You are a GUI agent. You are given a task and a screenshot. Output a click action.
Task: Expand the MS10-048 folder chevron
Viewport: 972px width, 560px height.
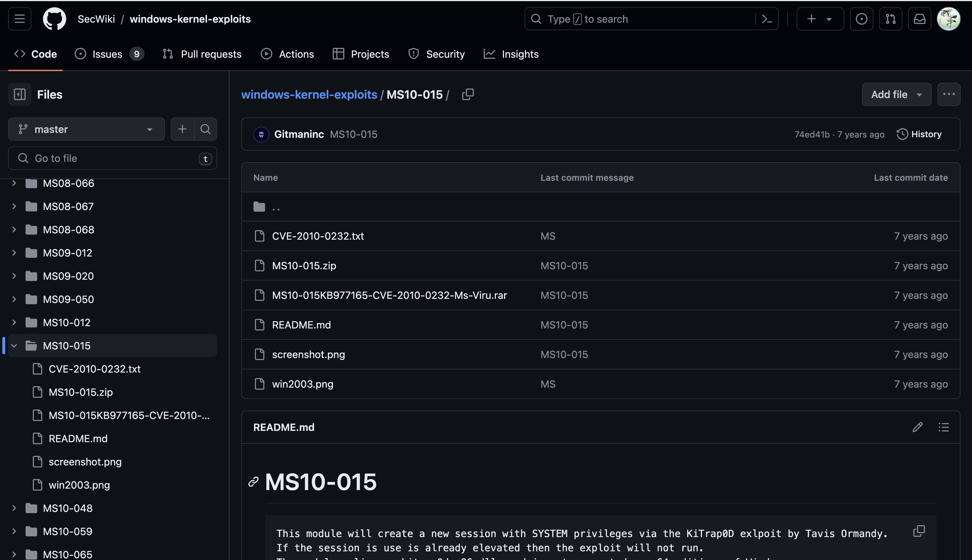(14, 508)
